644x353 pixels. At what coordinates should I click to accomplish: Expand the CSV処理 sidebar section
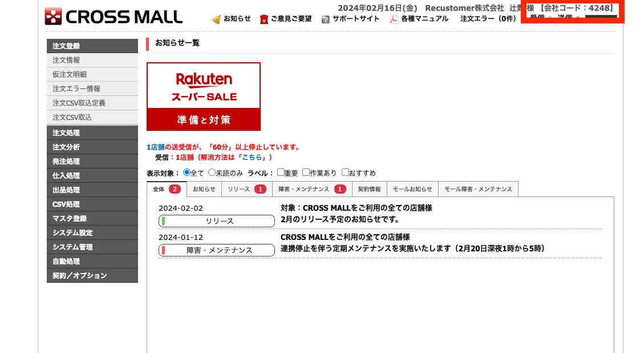tap(92, 204)
